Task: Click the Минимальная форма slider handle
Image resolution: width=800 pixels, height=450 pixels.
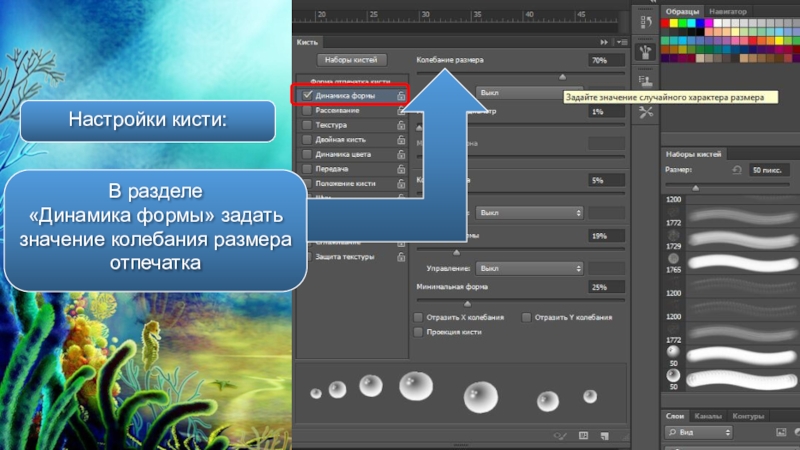Action: tap(467, 304)
